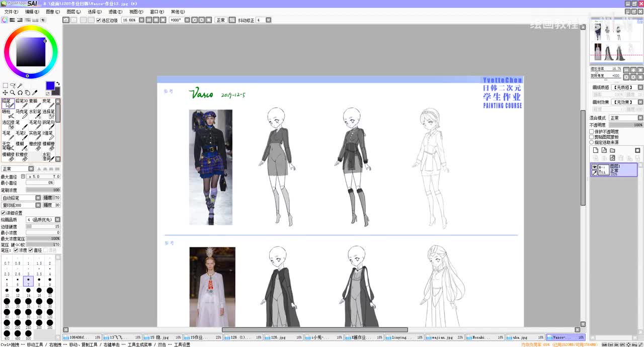Select the hand pan tool
Screen dimensions: 644x347
point(27,93)
